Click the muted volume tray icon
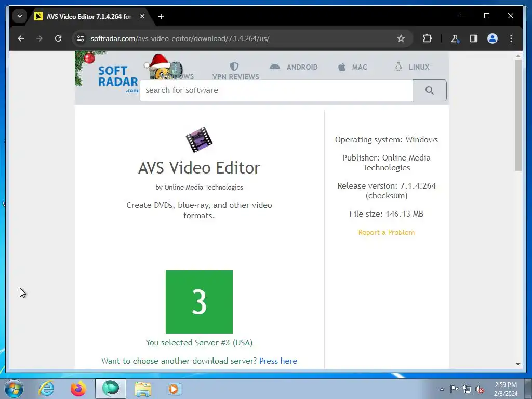The height and width of the screenshot is (399, 532). click(480, 389)
